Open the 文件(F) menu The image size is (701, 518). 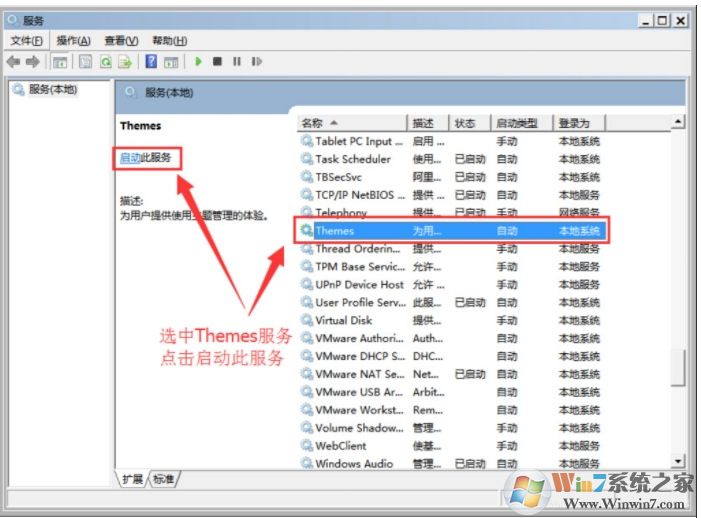[26, 41]
